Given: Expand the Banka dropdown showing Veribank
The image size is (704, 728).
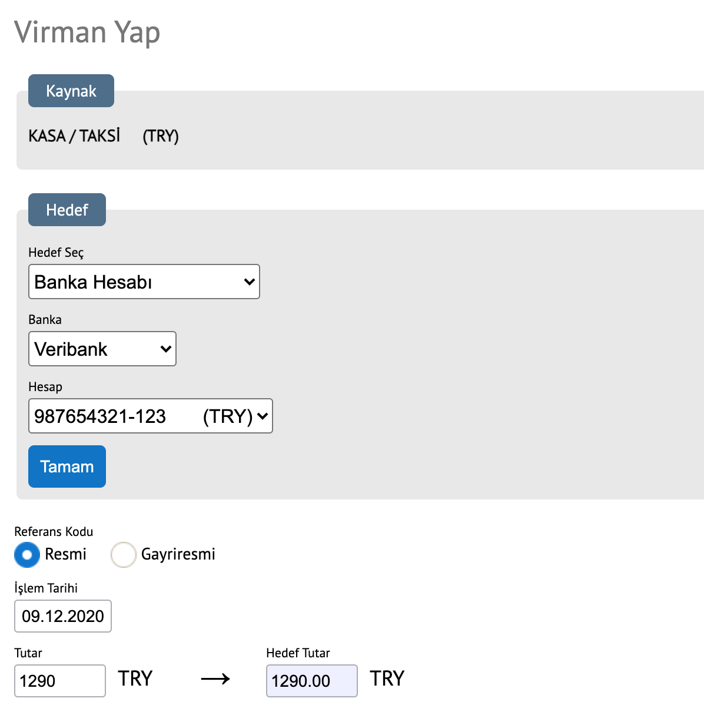Looking at the screenshot, I should [102, 349].
